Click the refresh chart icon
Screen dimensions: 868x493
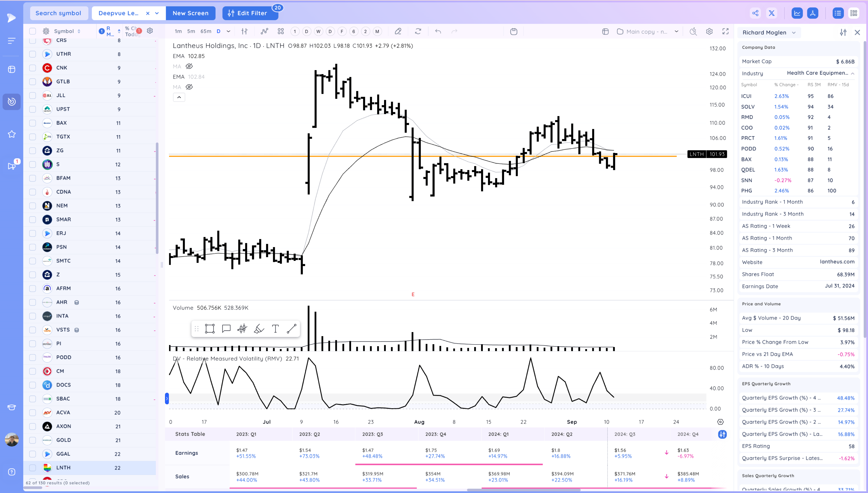(418, 31)
